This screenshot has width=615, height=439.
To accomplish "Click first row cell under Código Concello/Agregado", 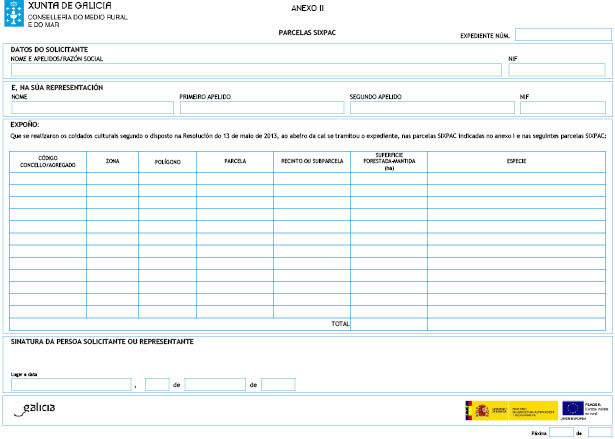I will (x=48, y=179).
